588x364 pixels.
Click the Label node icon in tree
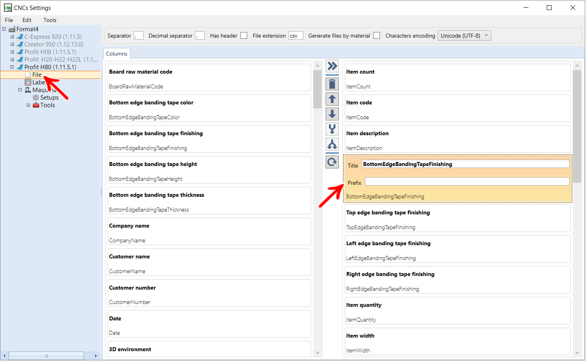click(28, 82)
